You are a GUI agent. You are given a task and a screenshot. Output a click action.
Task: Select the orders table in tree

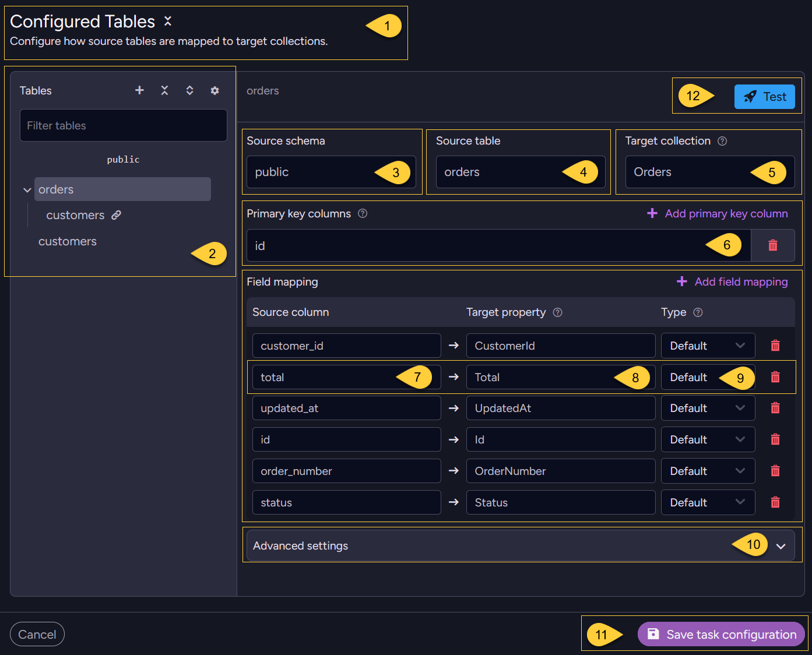point(122,189)
